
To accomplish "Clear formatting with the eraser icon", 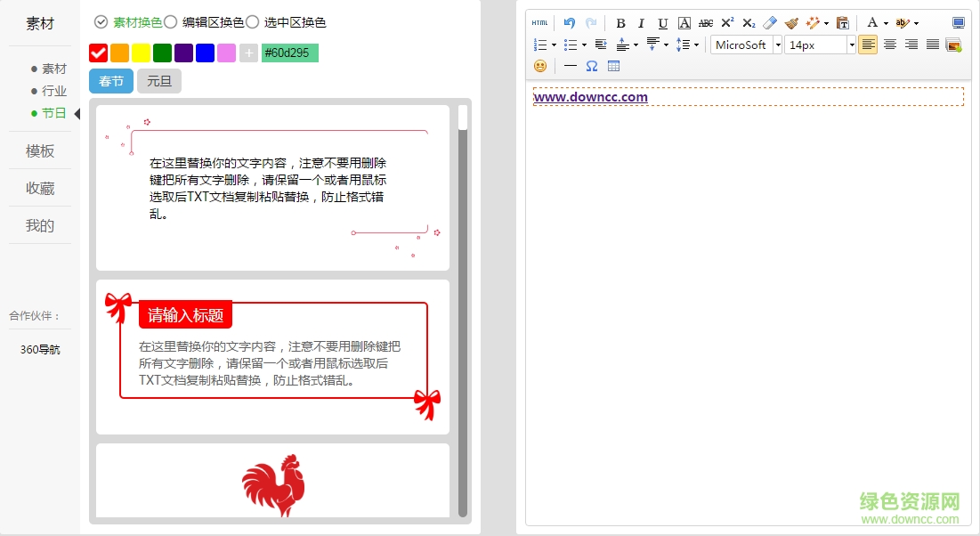I will click(x=769, y=22).
